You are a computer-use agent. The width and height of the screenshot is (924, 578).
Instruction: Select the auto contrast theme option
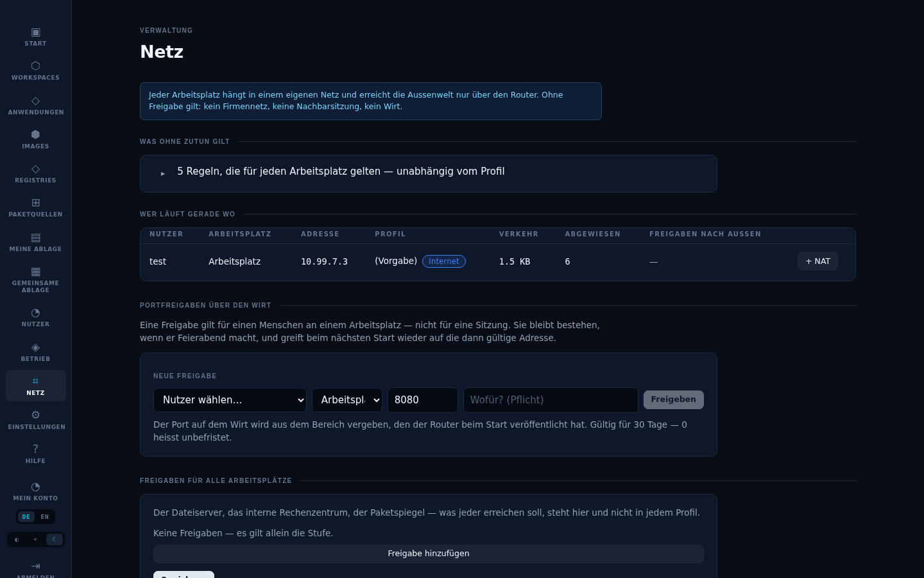pos(17,539)
